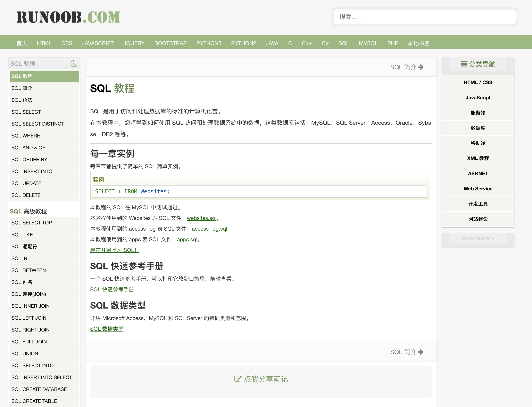This screenshot has height=407, width=532.
Task: Click the 分类导航 list icon
Action: click(464, 64)
